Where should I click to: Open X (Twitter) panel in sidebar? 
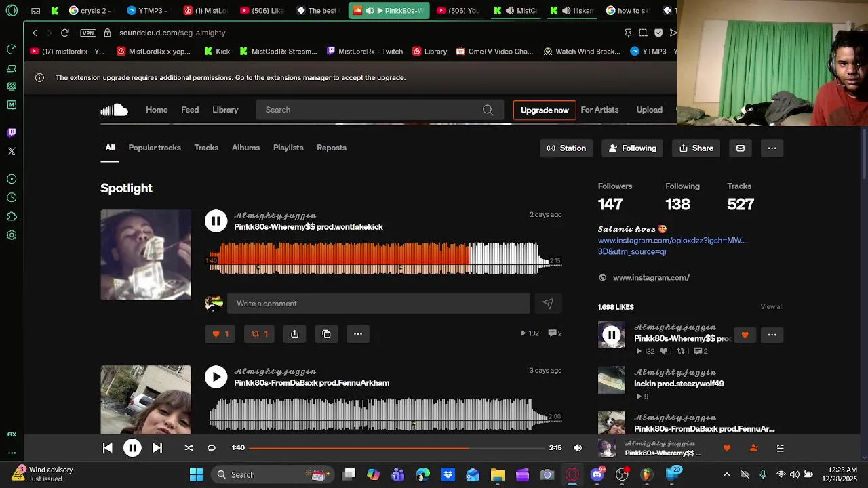[x=12, y=151]
